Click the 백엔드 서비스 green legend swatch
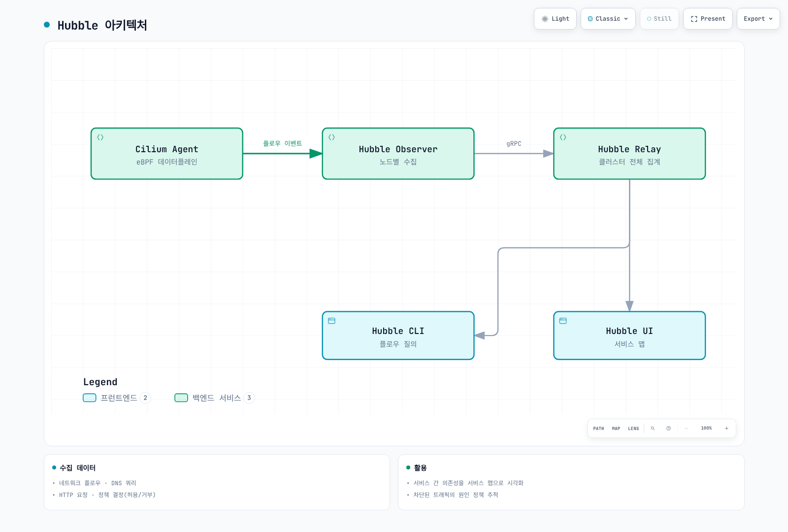 click(x=181, y=398)
